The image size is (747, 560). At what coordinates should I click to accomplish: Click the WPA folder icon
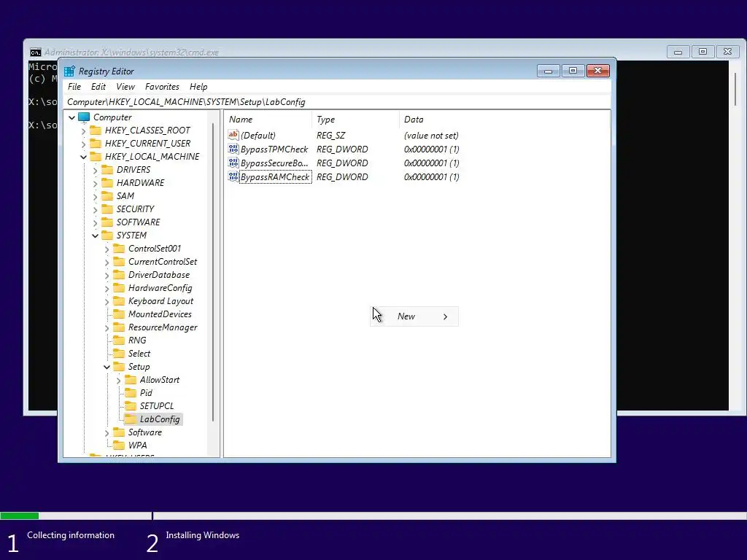119,446
